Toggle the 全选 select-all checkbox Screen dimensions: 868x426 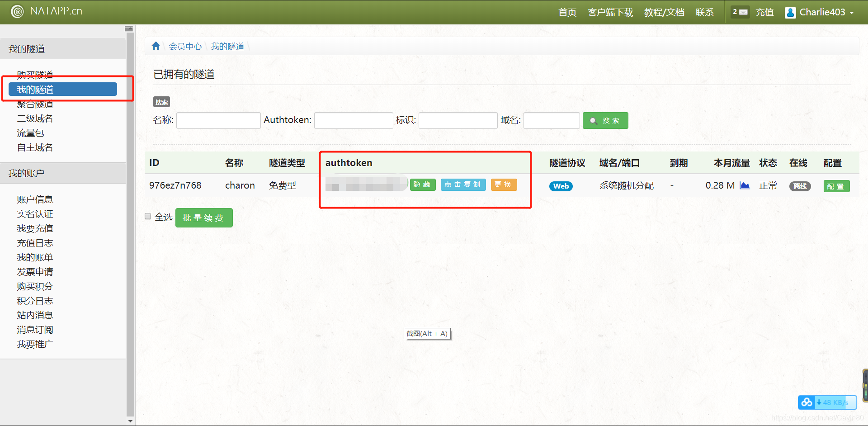148,217
